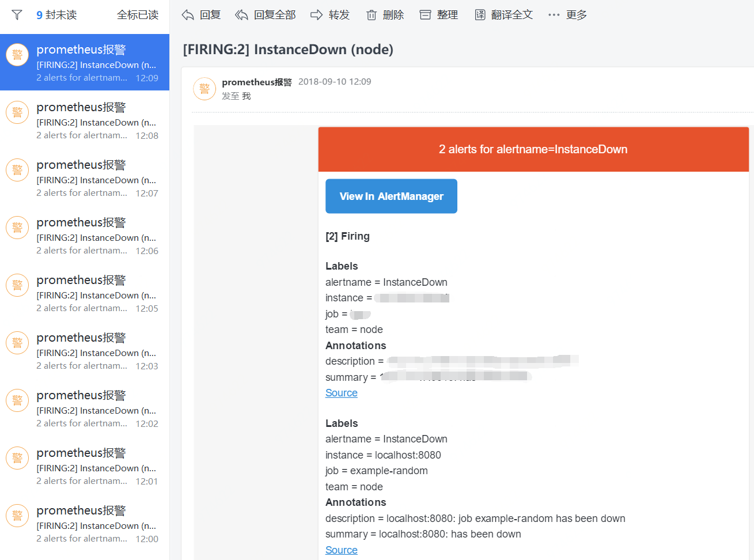
Task: Click sender avatar of the 12:03 mail
Action: 17,343
